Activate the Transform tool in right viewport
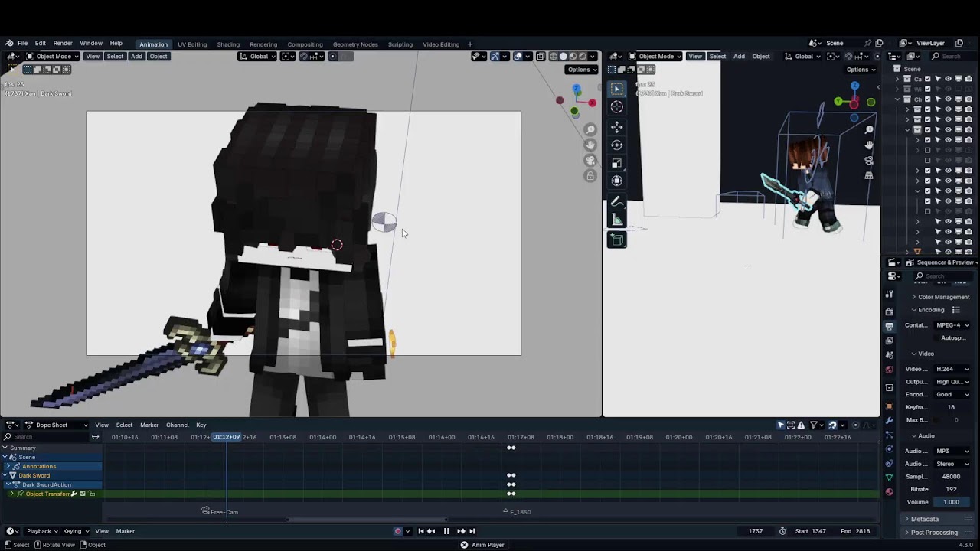This screenshot has height=551, width=980. [617, 181]
